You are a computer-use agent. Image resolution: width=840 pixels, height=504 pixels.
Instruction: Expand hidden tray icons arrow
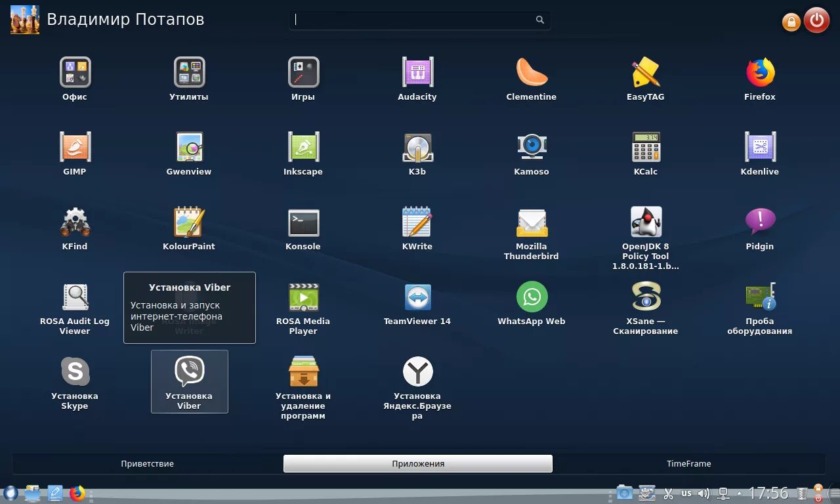740,493
